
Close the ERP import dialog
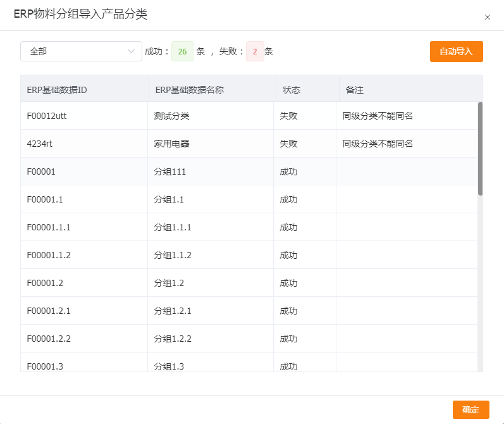tap(487, 17)
